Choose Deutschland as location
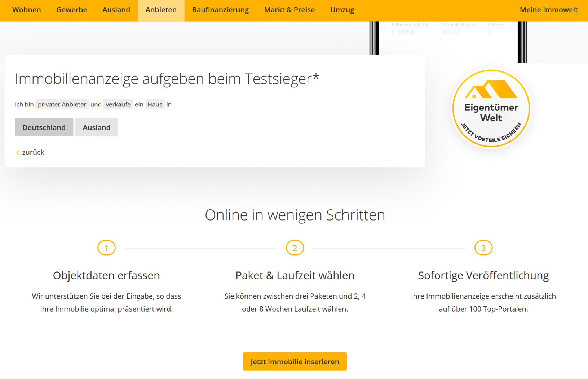This screenshot has height=379, width=588. 44,127
